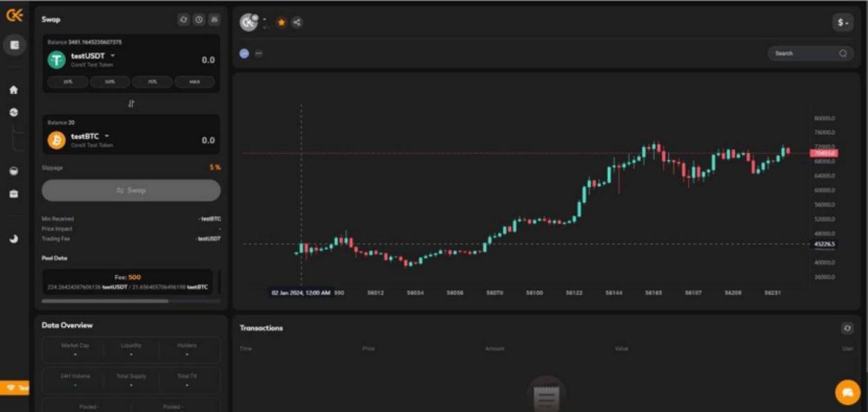Open the dollar currency selector
Screen dimensions: 868x412
pos(842,22)
